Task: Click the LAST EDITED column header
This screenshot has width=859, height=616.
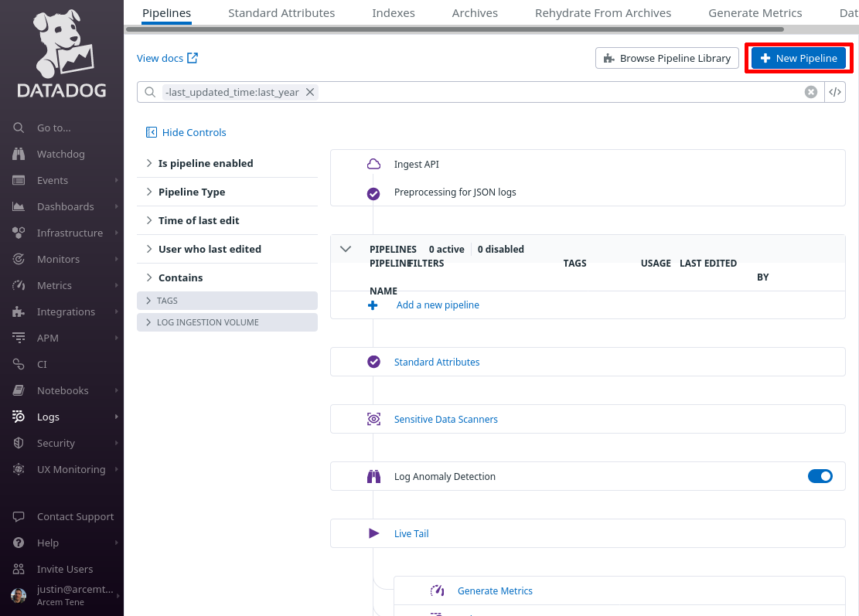Action: [x=707, y=263]
